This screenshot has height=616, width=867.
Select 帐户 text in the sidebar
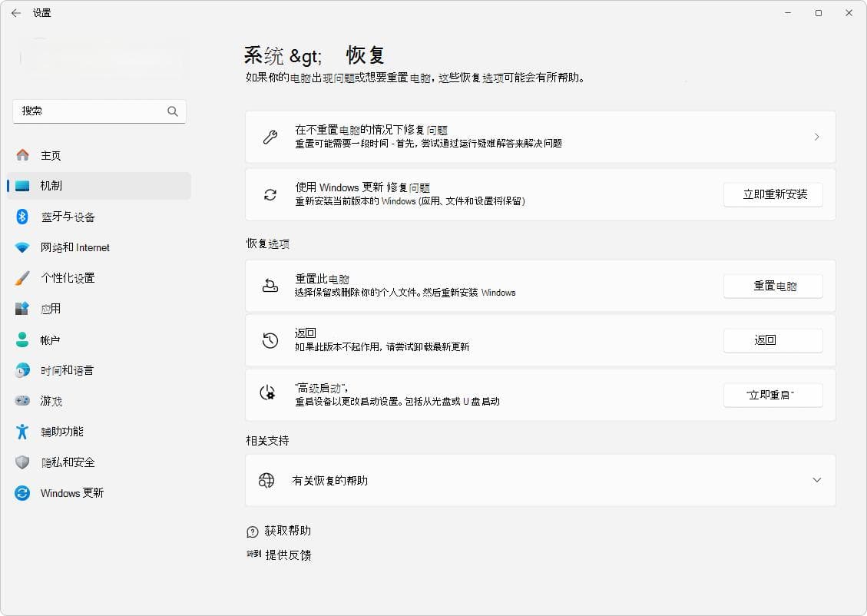point(51,340)
